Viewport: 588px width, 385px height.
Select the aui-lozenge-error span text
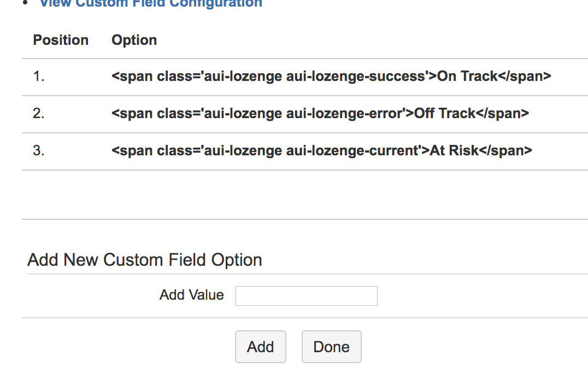[319, 113]
